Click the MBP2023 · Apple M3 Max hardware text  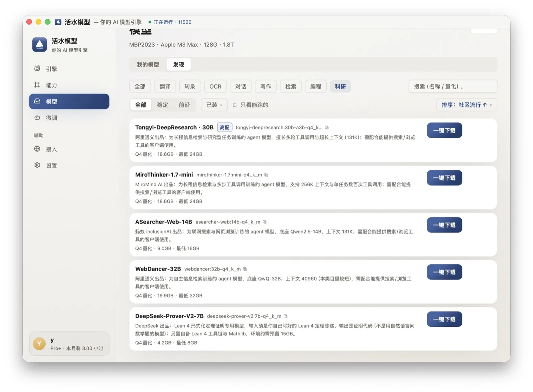coord(182,45)
